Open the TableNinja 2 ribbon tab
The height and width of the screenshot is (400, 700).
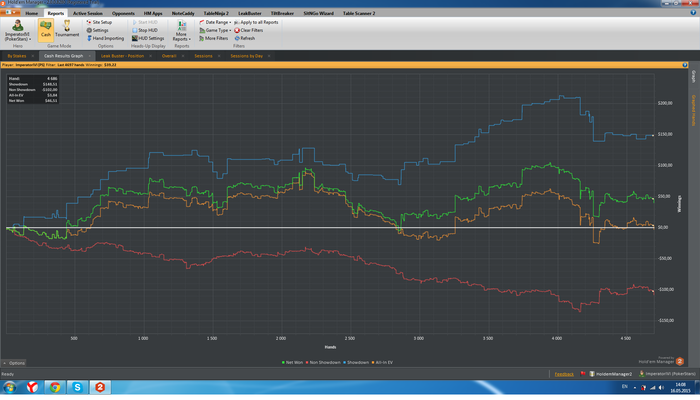tap(216, 13)
